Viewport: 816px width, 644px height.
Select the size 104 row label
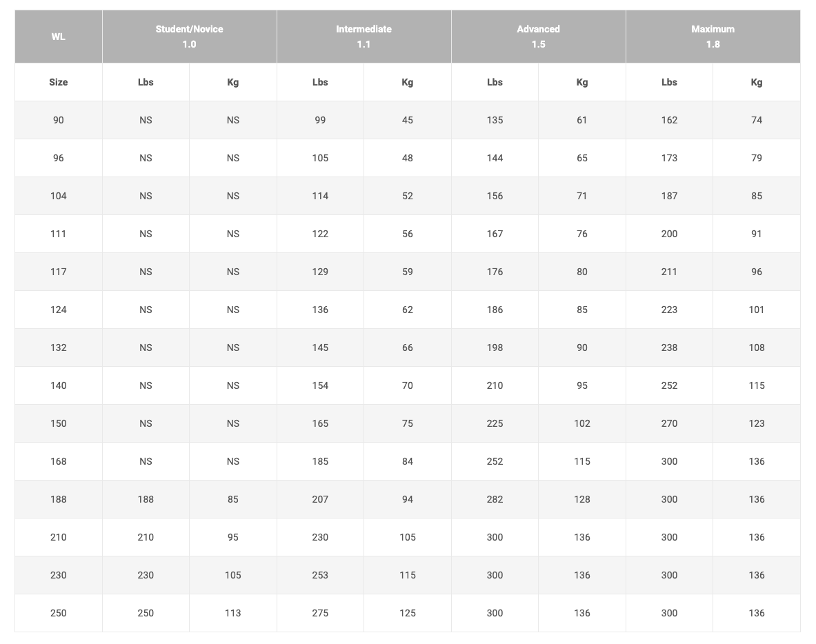[58, 196]
